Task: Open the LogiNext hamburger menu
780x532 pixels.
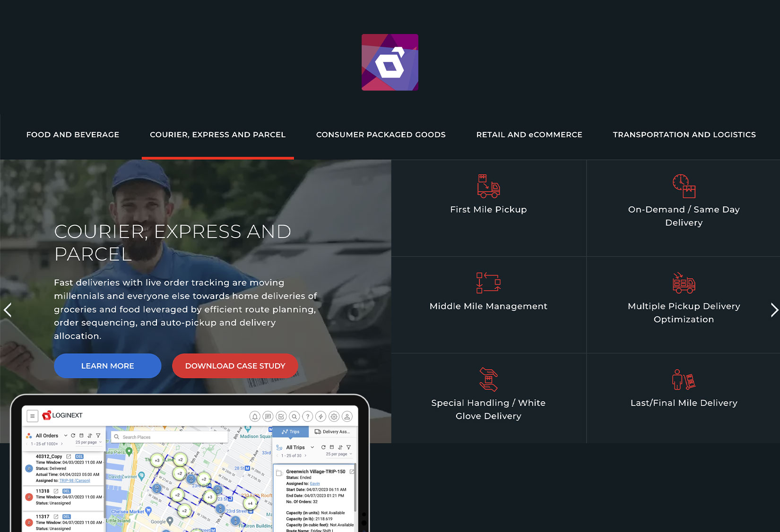Action: (x=32, y=416)
